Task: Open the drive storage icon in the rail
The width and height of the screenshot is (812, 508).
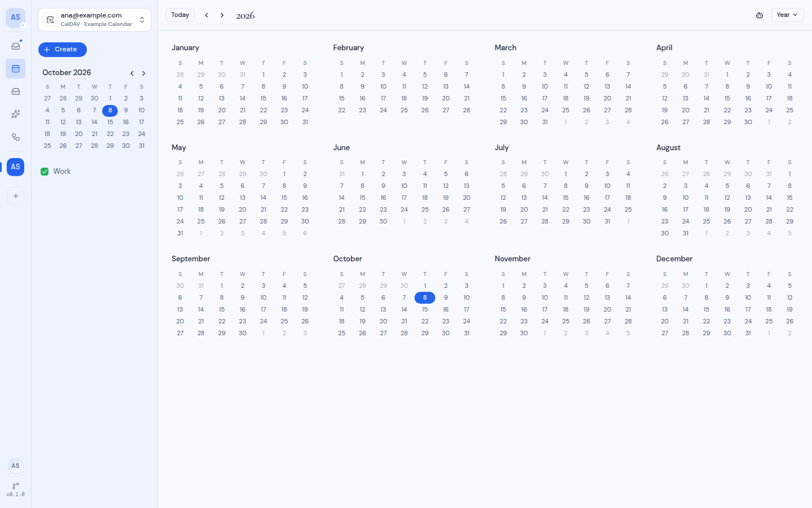Action: pyautogui.click(x=16, y=91)
